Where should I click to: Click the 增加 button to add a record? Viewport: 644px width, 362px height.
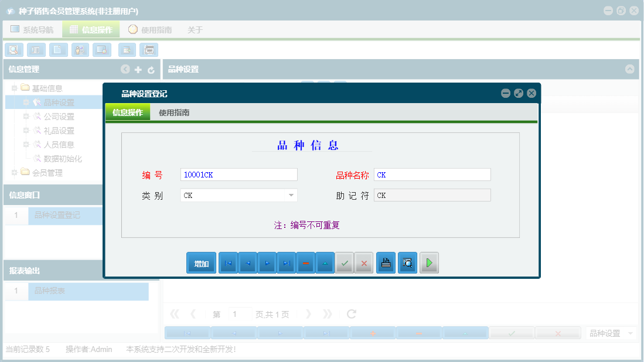(x=201, y=262)
